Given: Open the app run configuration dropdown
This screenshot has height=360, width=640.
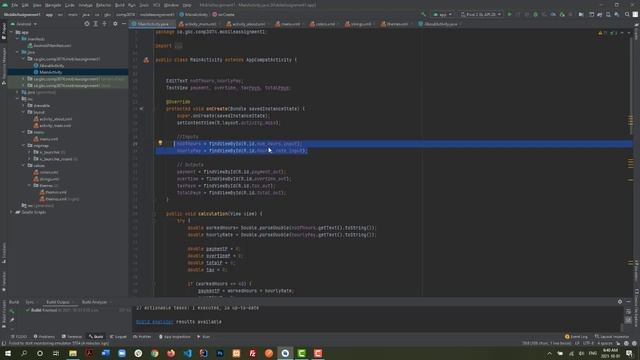Looking at the screenshot, I should pos(442,14).
